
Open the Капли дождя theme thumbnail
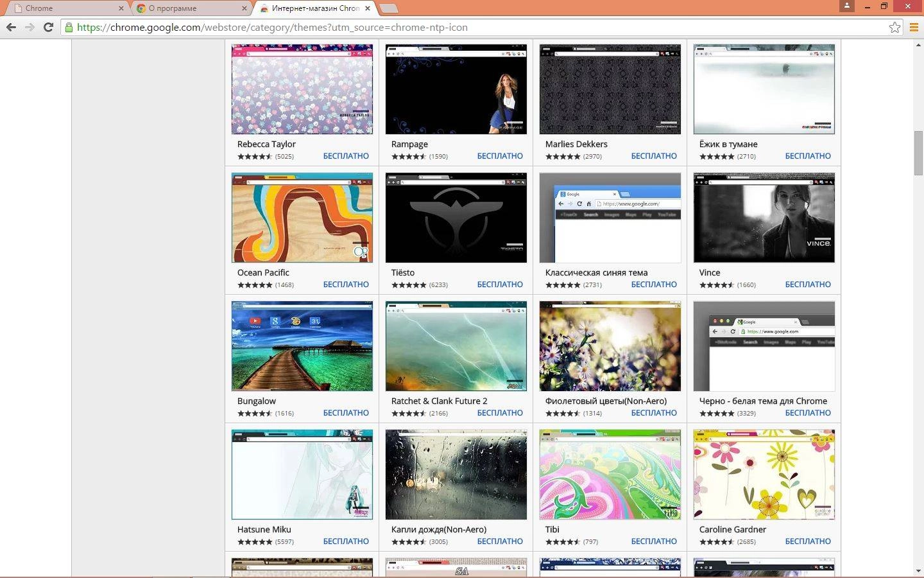pos(456,475)
